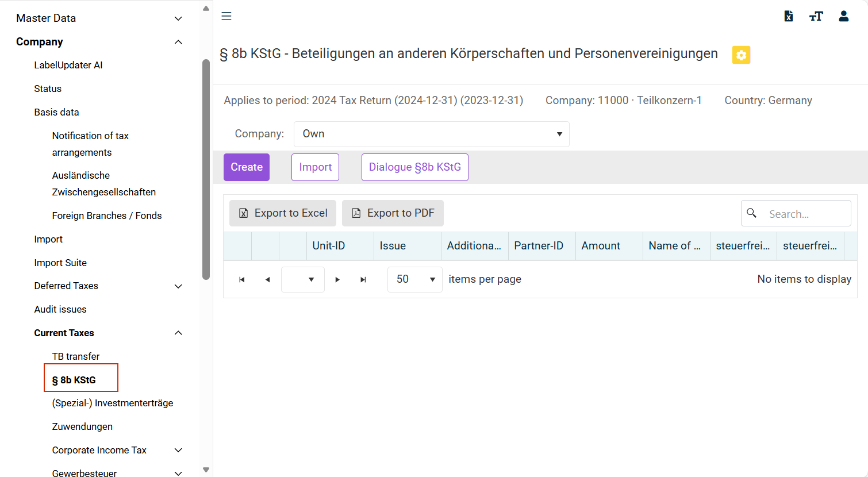This screenshot has height=477, width=868.
Task: Click Export to Excel button
Action: [283, 213]
